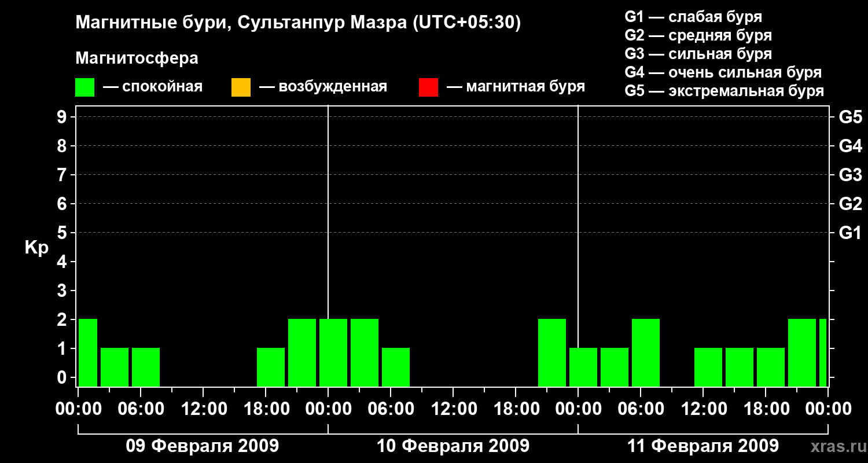Click the '— спокойная' legend label

(153, 87)
